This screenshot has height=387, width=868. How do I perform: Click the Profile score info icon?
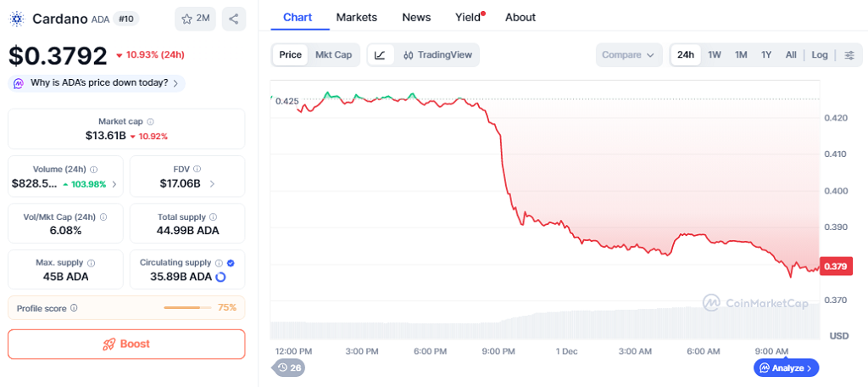[74, 308]
